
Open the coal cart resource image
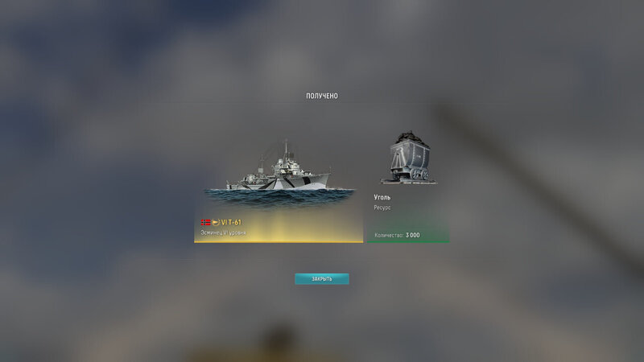click(409, 157)
